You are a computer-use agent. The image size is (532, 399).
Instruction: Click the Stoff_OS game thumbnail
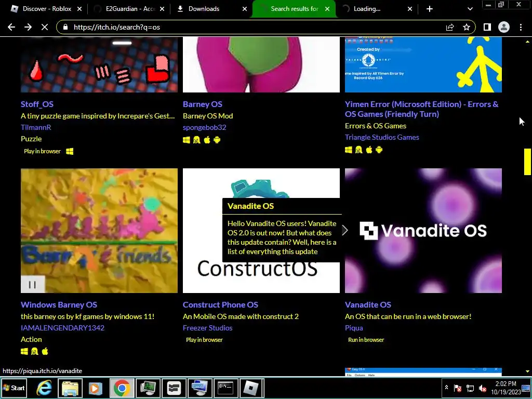pyautogui.click(x=99, y=64)
